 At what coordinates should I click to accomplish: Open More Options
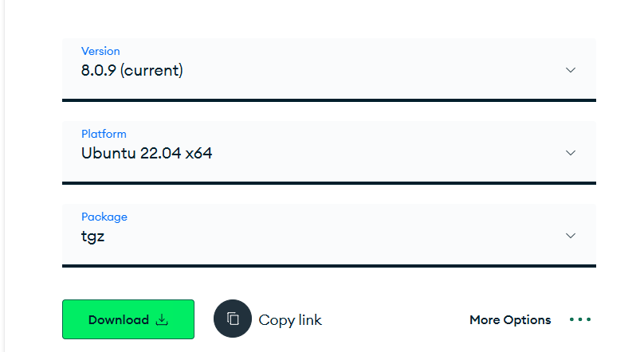(x=510, y=319)
